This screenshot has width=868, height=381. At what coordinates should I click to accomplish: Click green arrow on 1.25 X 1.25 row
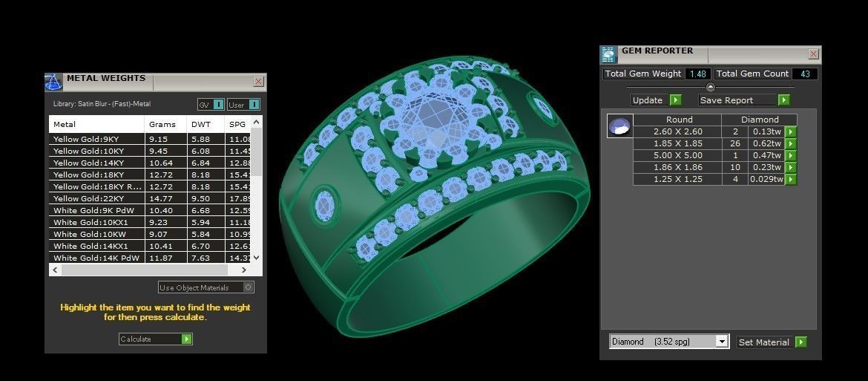click(791, 180)
